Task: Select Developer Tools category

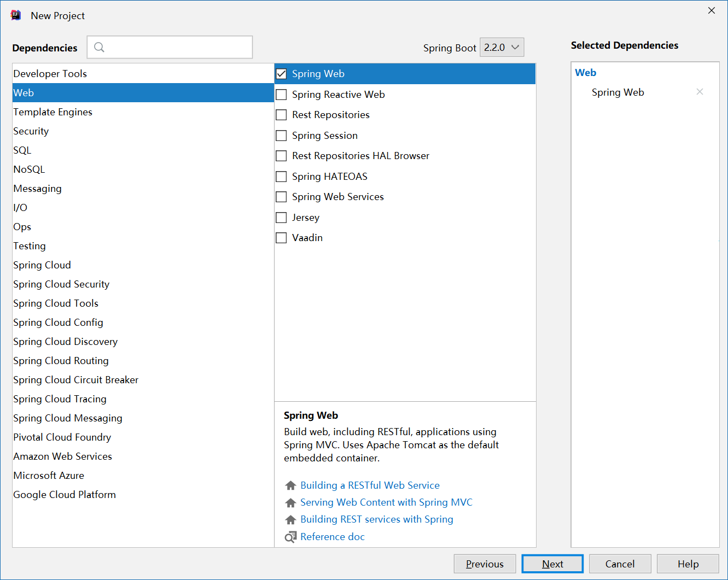Action: click(143, 74)
